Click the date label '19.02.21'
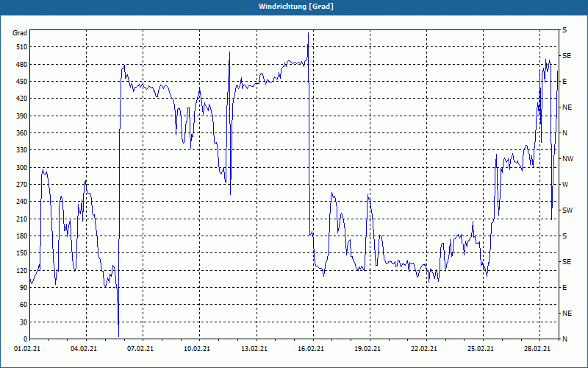Screen dimensions: 588x368 pyautogui.click(x=367, y=349)
